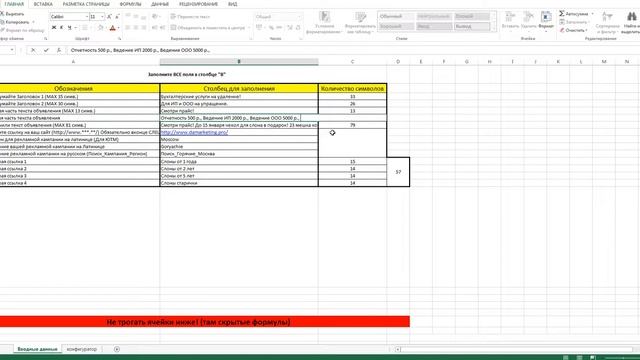Open the ВСТАВКА ribbon tab
The width and height of the screenshot is (640, 360).
coord(43,4)
